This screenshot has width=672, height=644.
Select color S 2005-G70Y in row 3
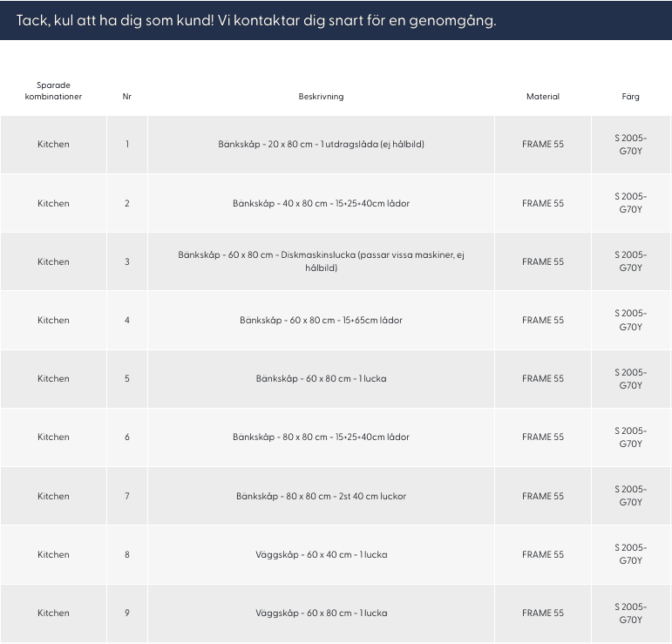tap(630, 261)
